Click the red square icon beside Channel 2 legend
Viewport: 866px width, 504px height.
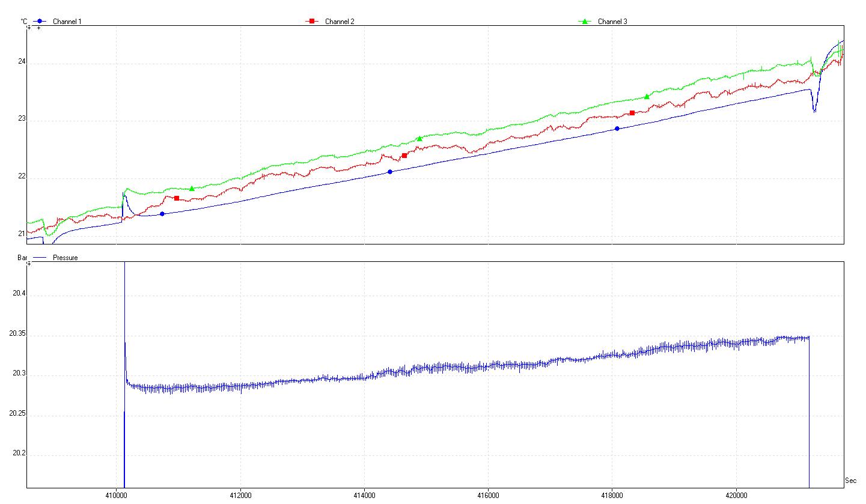click(x=312, y=22)
